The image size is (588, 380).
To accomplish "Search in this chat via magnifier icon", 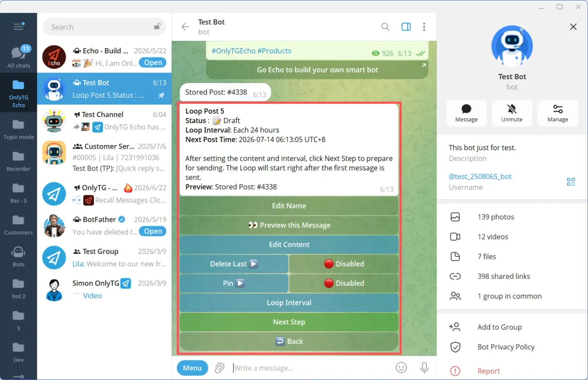I will point(385,27).
